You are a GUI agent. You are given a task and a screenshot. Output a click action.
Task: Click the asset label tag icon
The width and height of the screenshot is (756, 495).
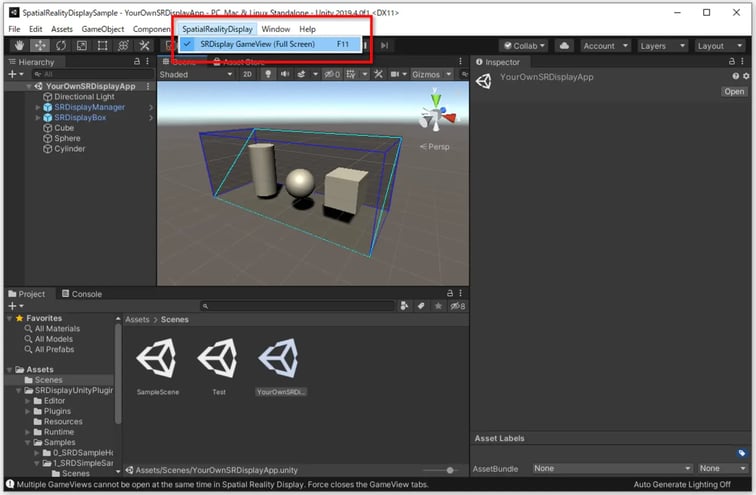tap(742, 453)
